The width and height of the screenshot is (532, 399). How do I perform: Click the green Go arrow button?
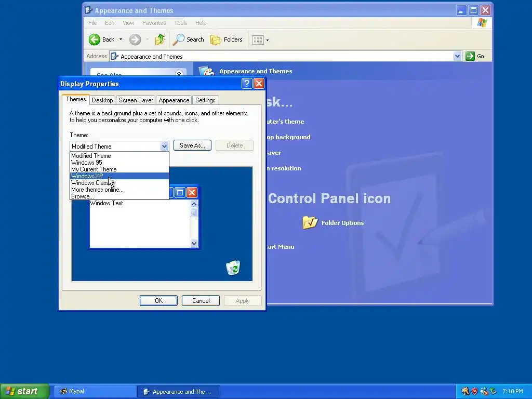click(470, 56)
